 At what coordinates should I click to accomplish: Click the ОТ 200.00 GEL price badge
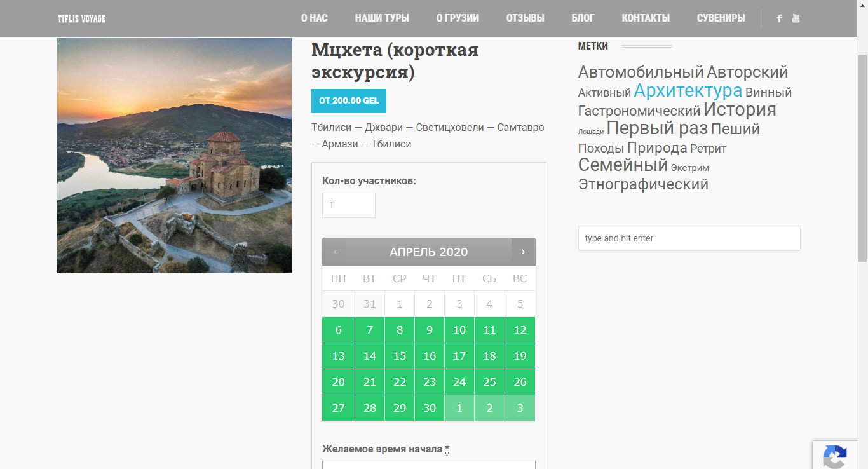pyautogui.click(x=349, y=101)
